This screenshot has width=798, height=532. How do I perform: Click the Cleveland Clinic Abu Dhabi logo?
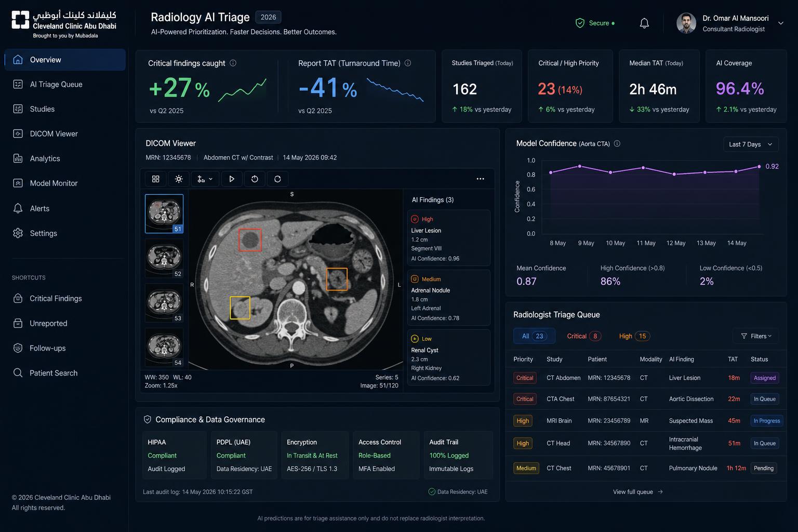pos(64,24)
